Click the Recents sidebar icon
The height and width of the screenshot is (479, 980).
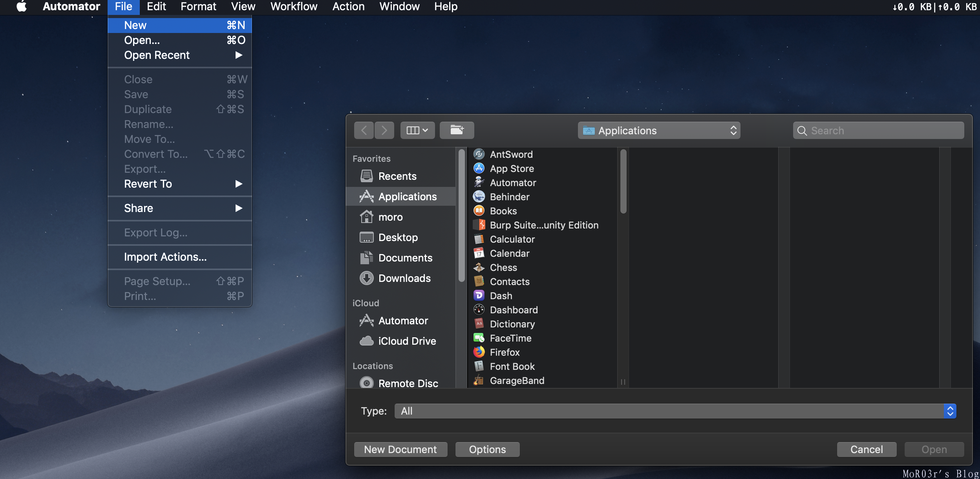(366, 176)
